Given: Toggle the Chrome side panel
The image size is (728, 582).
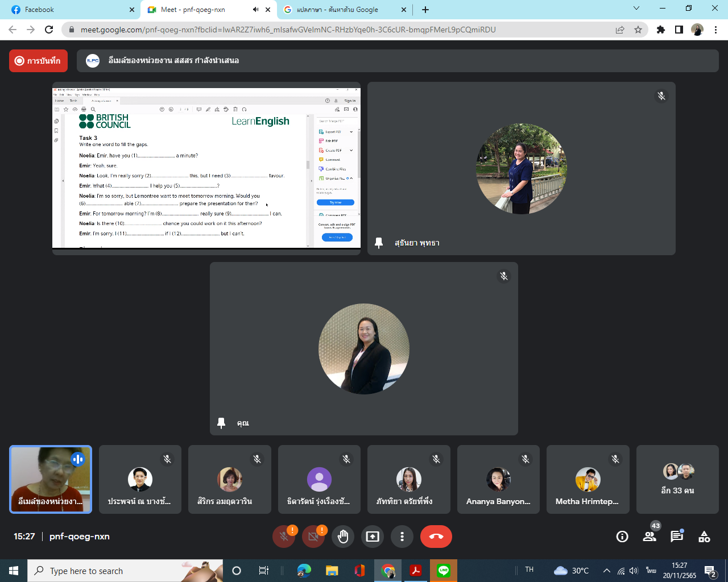Looking at the screenshot, I should 679,30.
